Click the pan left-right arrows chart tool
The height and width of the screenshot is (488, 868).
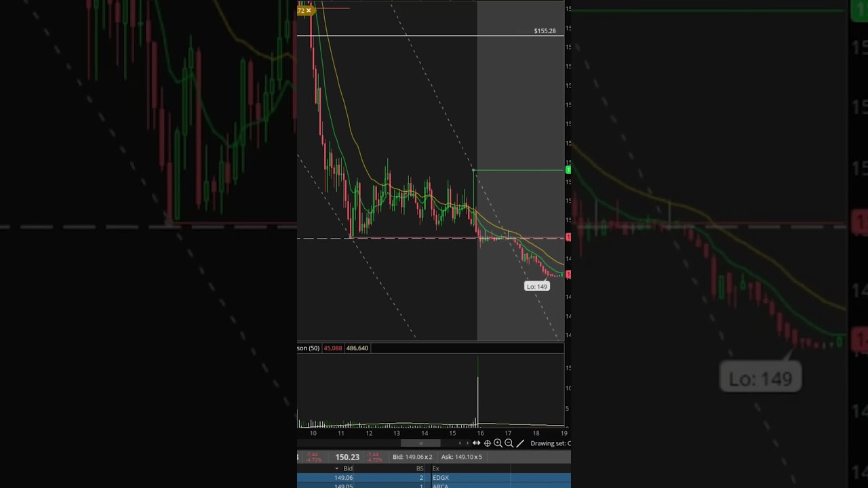pyautogui.click(x=476, y=443)
